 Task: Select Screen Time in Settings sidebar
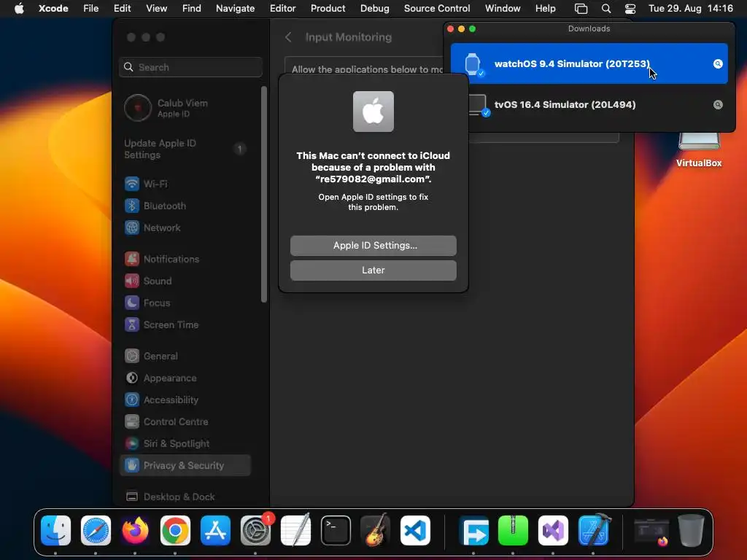click(x=186, y=324)
